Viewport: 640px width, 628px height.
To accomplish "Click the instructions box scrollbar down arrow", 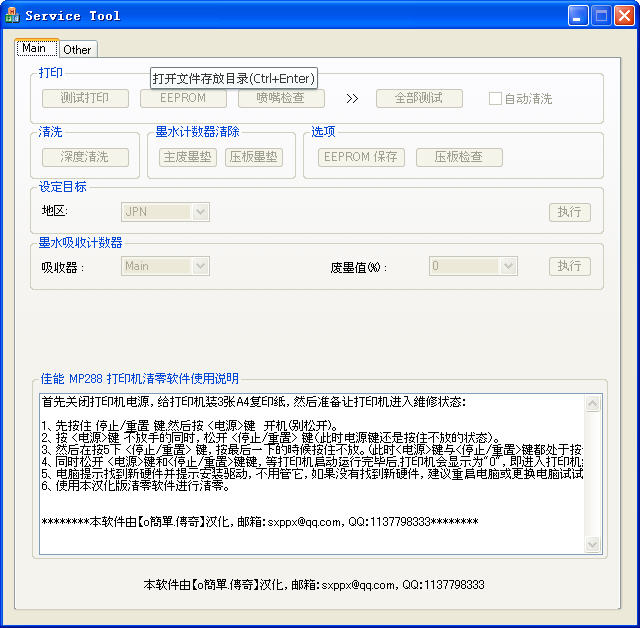I will [592, 545].
